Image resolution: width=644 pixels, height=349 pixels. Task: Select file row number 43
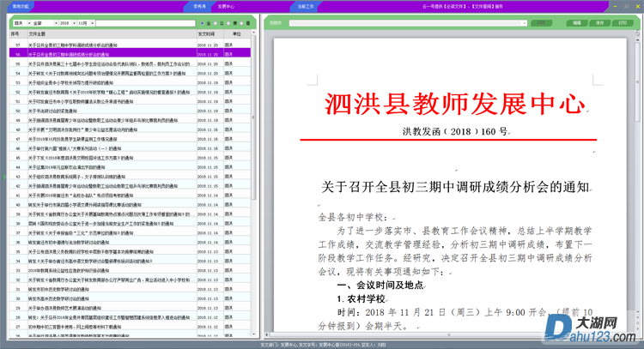(x=130, y=177)
